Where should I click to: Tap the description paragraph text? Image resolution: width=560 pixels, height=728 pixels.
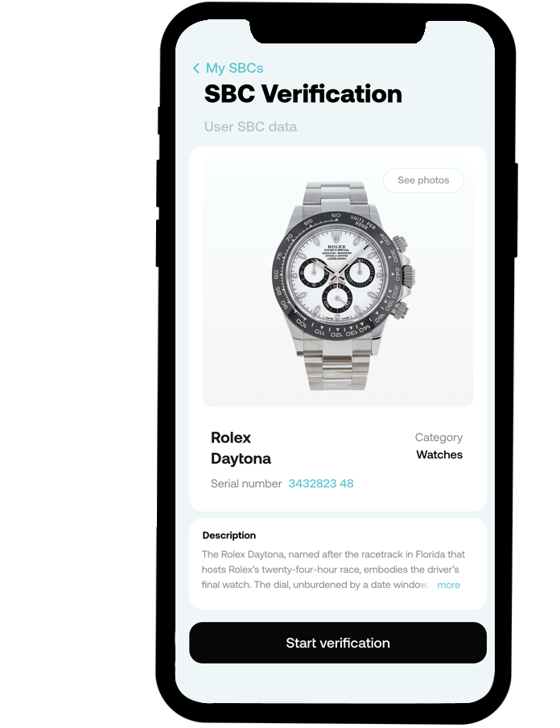pyautogui.click(x=333, y=570)
